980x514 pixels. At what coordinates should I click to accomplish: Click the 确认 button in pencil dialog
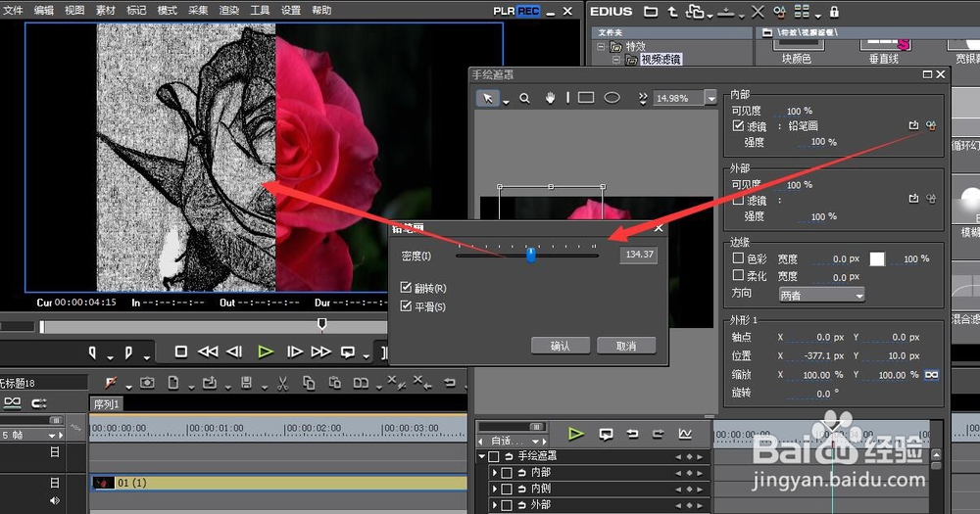(x=560, y=346)
